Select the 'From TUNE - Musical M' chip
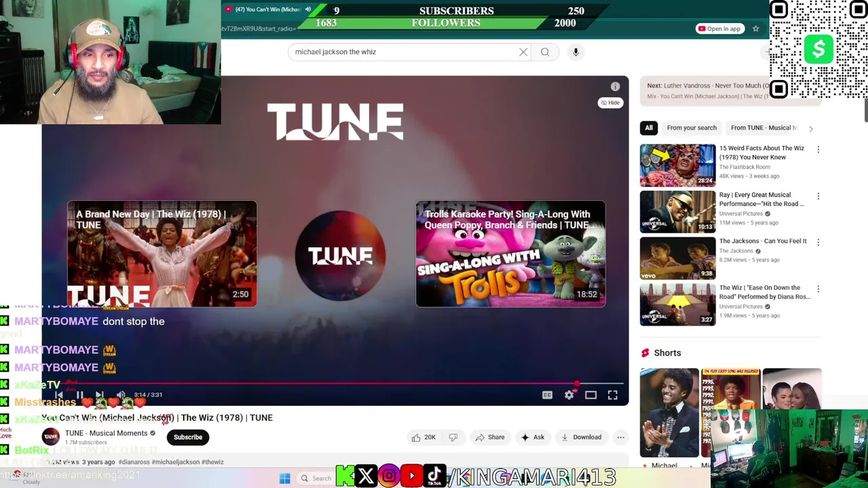The image size is (868, 488). (x=764, y=127)
